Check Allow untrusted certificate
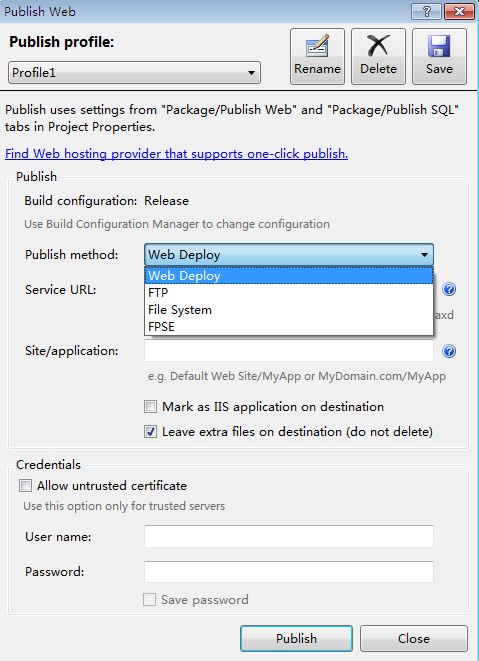 tap(25, 486)
